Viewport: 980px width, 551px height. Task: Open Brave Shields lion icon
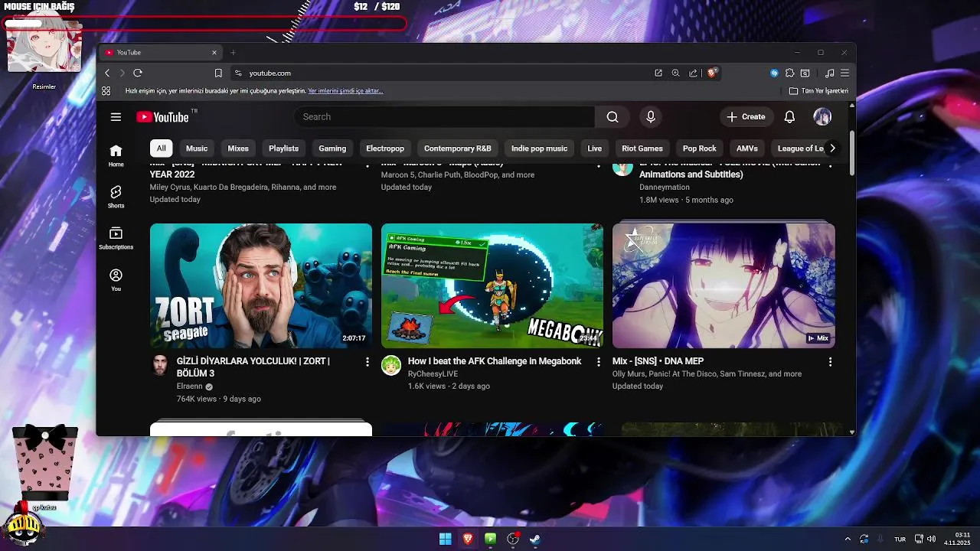pos(712,73)
